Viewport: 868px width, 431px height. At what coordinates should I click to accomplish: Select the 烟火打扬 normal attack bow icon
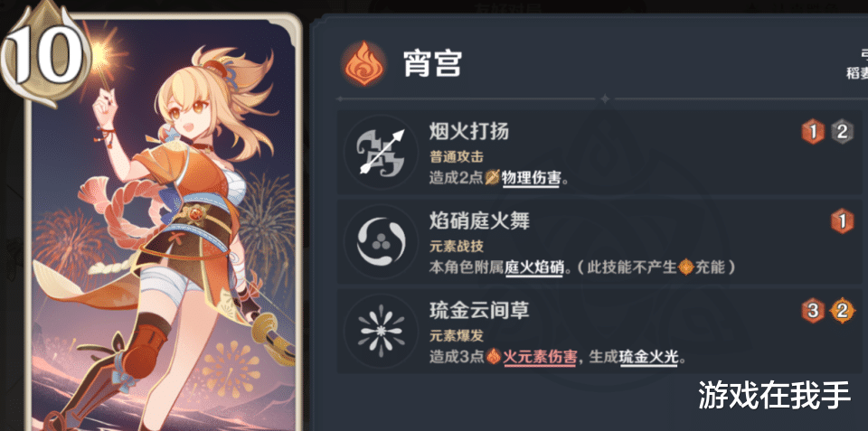(382, 152)
